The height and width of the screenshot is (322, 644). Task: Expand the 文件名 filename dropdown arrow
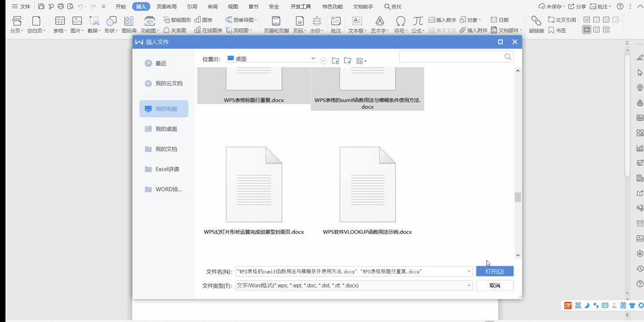pyautogui.click(x=469, y=271)
